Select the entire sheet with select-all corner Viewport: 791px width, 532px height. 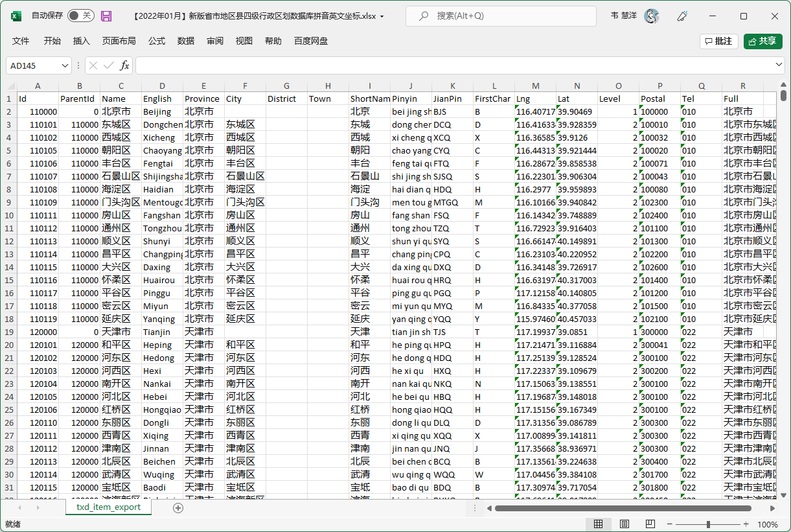click(x=10, y=86)
